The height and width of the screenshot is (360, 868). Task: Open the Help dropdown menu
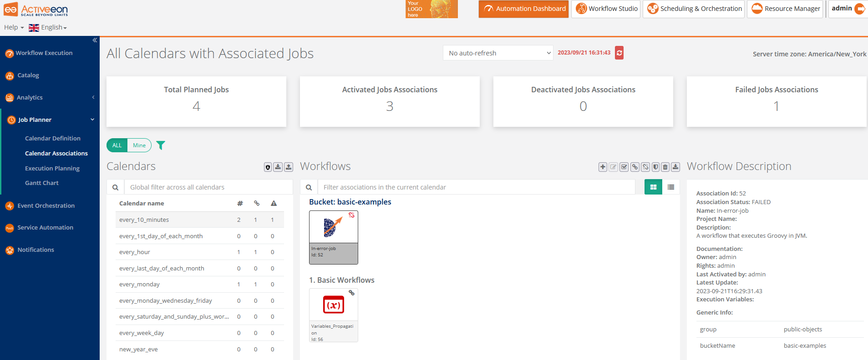click(14, 27)
